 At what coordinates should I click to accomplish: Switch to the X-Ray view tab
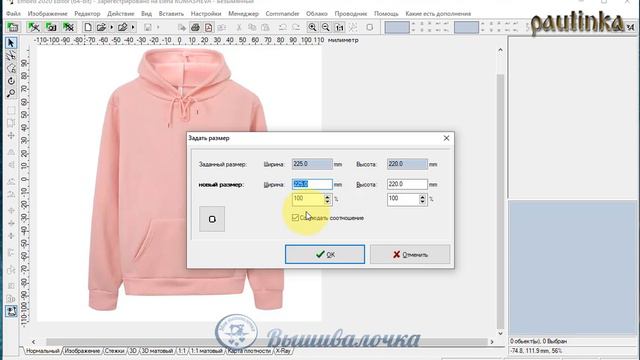point(283,351)
